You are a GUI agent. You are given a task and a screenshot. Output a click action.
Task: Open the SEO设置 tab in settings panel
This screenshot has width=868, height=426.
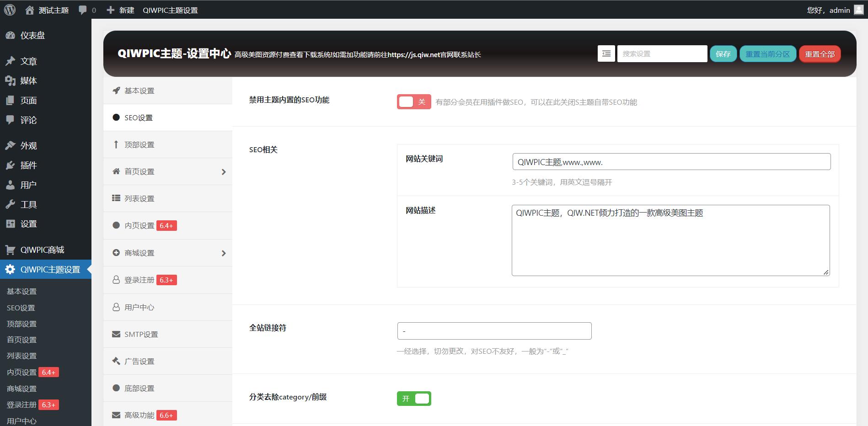(168, 117)
